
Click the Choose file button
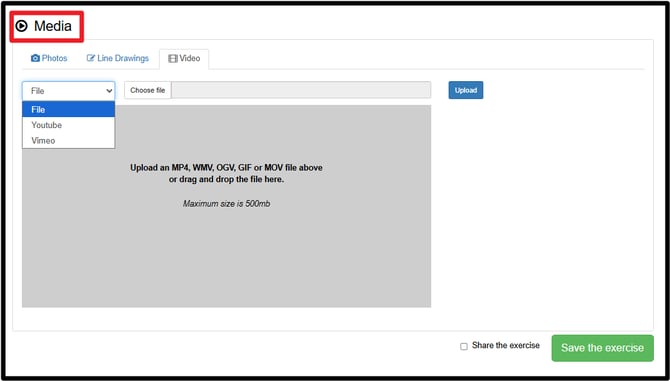click(148, 90)
